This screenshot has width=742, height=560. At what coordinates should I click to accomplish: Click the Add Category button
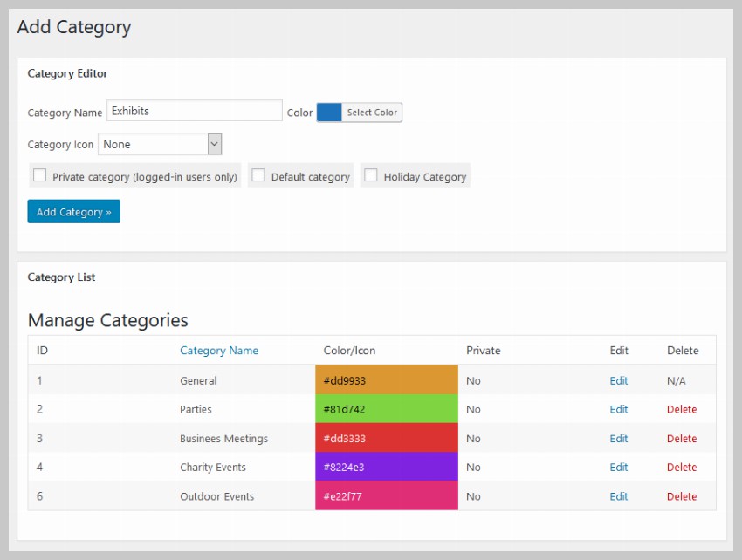[73, 212]
